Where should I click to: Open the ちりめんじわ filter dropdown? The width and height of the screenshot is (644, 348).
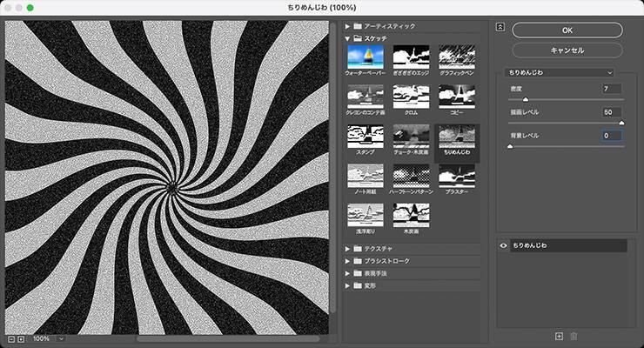click(561, 72)
